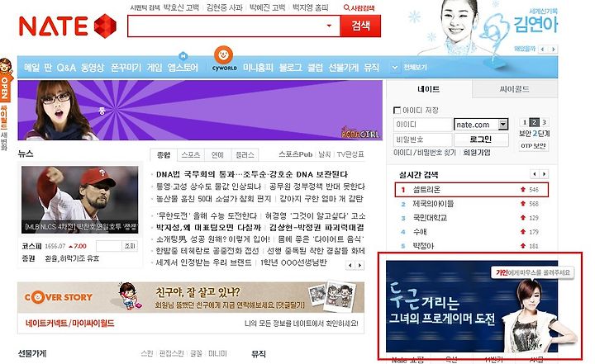Open the nate.com domain dropdown
Viewport: 595px width, 364px height.
[x=481, y=125]
